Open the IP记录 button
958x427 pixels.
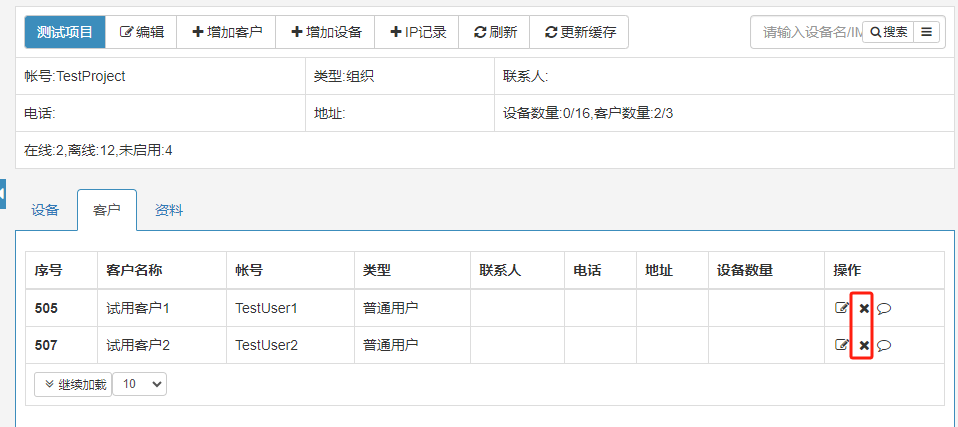click(x=417, y=32)
